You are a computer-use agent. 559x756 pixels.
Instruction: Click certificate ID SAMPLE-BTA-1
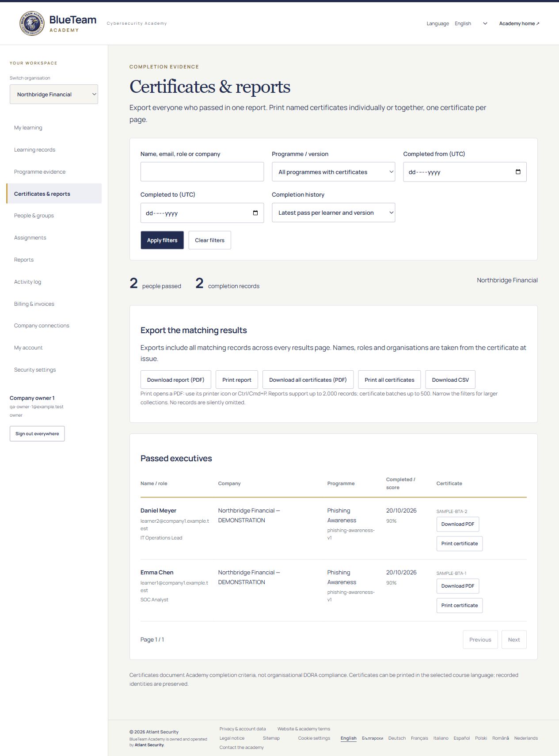[451, 573]
